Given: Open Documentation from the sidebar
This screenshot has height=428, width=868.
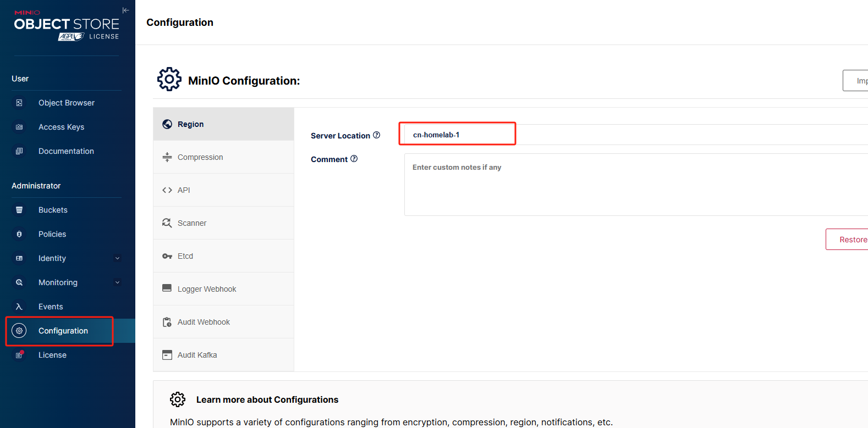Looking at the screenshot, I should coord(66,151).
